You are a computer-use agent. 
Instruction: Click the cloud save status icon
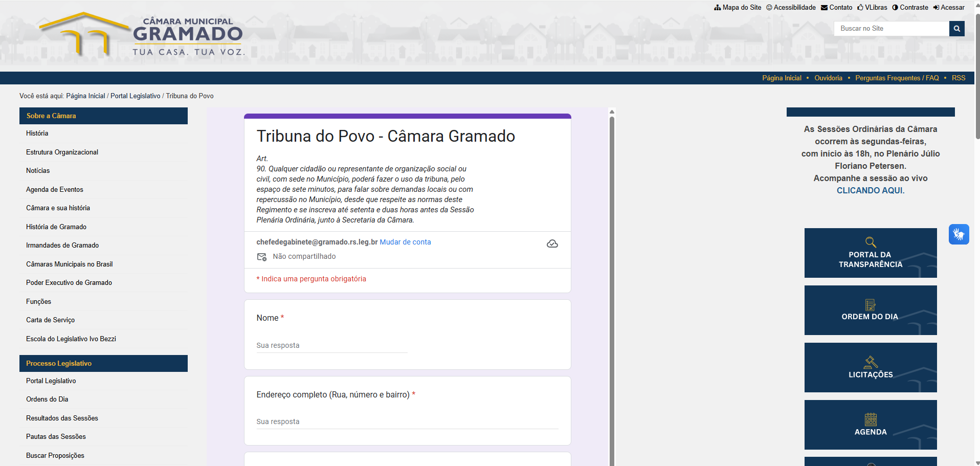coord(552,243)
